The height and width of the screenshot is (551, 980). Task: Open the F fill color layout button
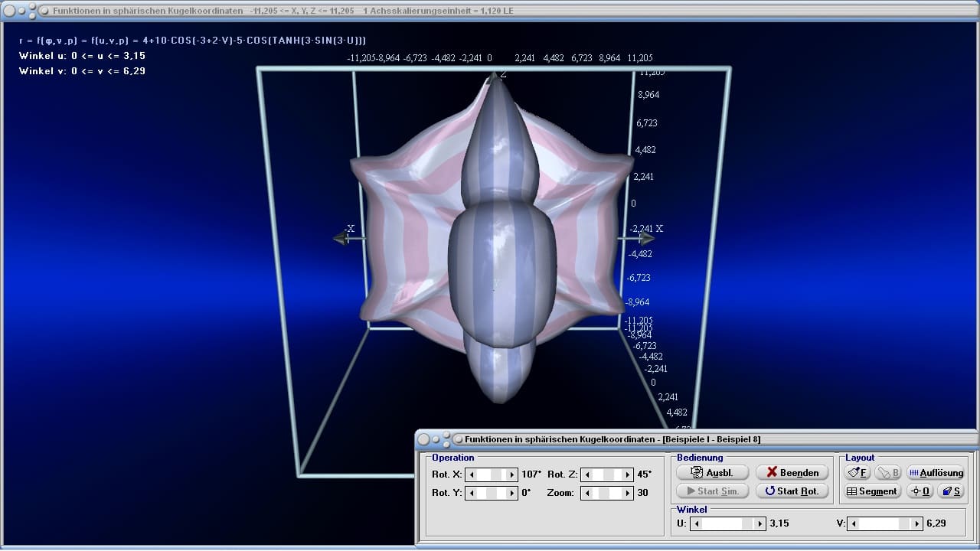click(857, 473)
